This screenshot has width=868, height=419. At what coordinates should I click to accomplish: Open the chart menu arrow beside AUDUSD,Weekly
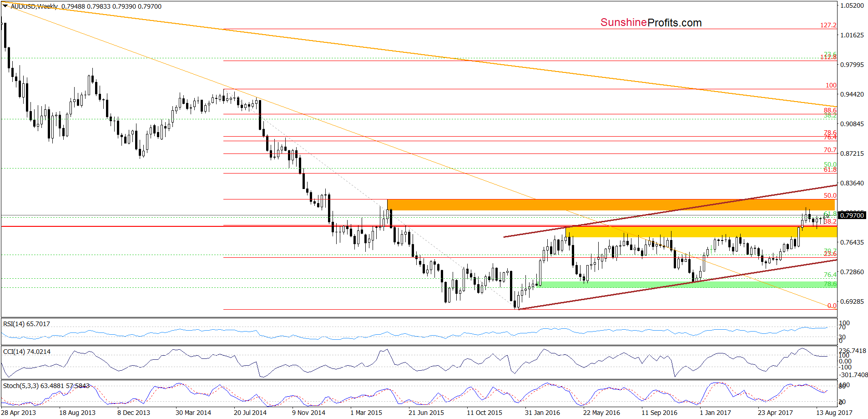pyautogui.click(x=5, y=6)
